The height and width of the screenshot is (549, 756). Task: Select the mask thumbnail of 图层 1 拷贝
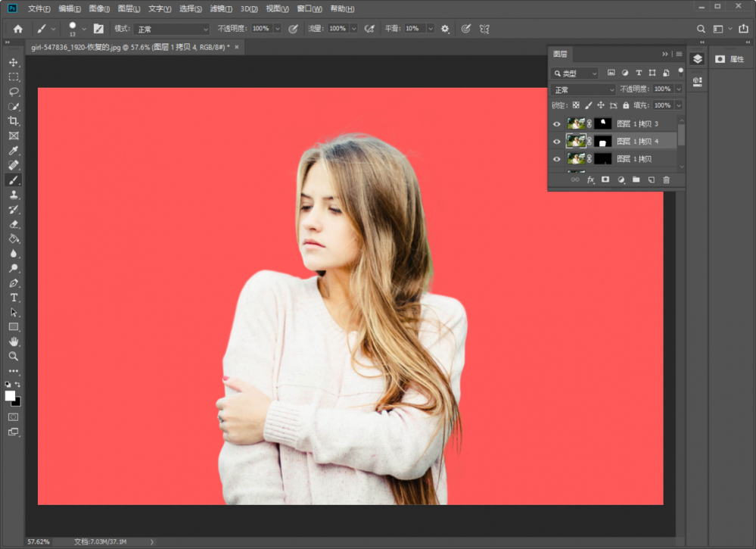603,159
